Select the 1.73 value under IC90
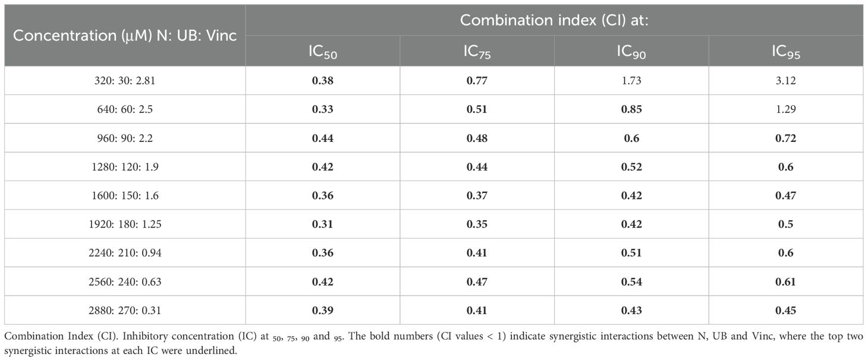Viewport: 868px width, 361px height. pos(631,81)
